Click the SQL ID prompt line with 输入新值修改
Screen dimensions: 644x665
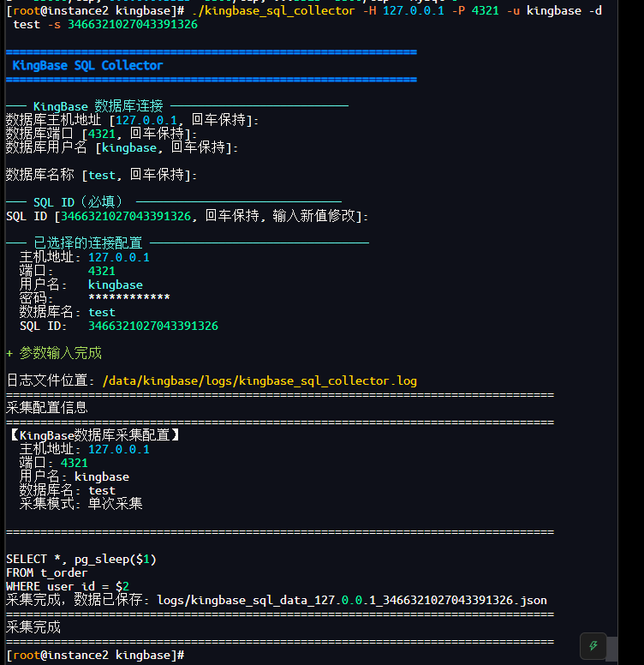point(187,216)
